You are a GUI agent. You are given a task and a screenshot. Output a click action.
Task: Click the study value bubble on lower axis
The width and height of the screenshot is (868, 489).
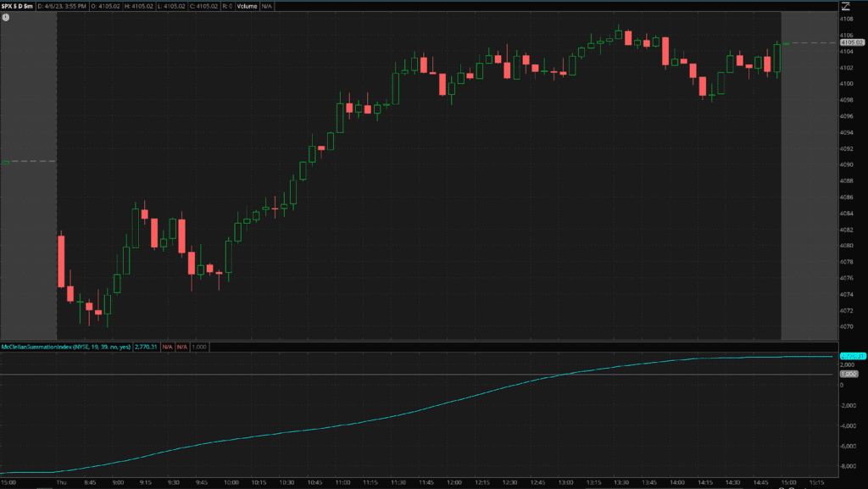pos(854,357)
